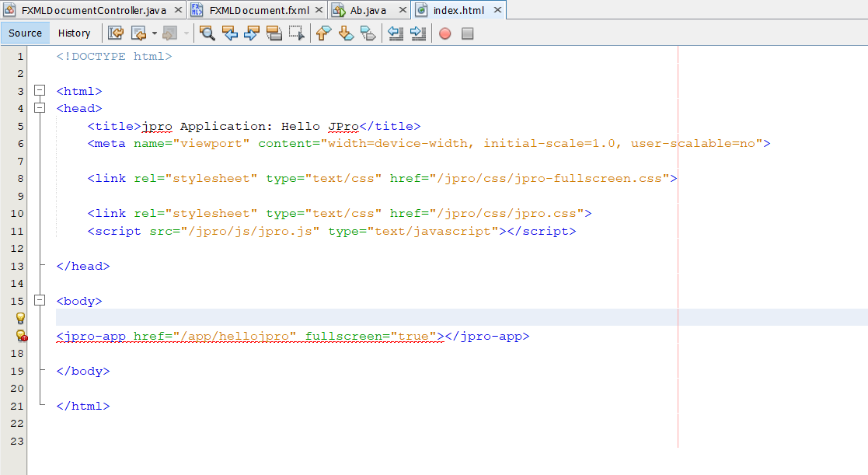The image size is (868, 475).
Task: Toggle Rectangular Selection mode icon
Action: coord(297,33)
